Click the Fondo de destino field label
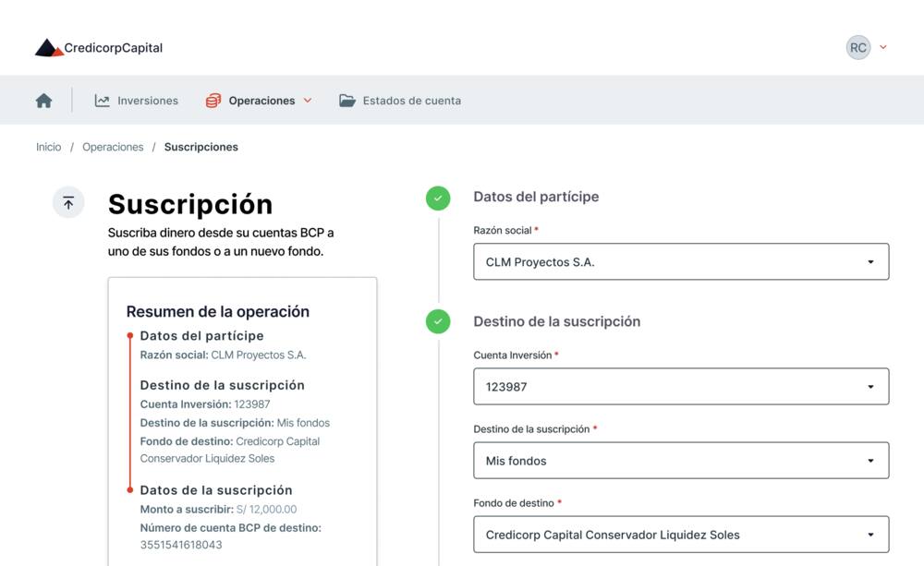The height and width of the screenshot is (566, 924). pos(514,503)
